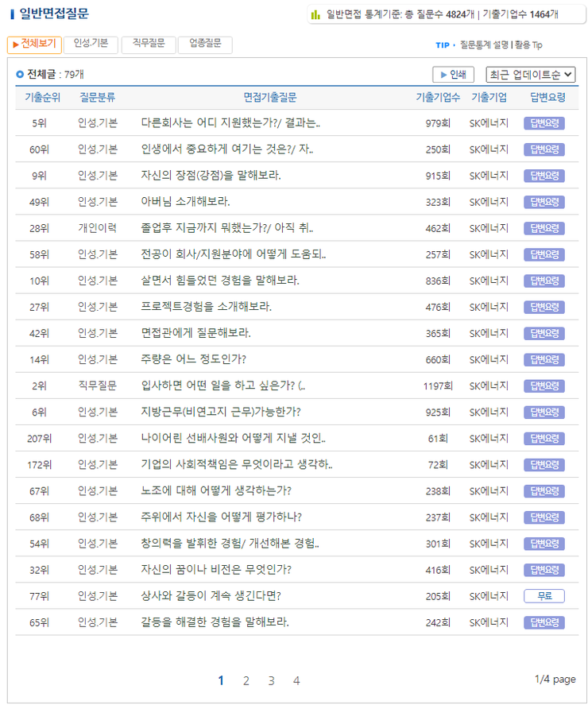Sort by 기출순위 column header
Screen dimensions: 588x705
click(x=42, y=98)
